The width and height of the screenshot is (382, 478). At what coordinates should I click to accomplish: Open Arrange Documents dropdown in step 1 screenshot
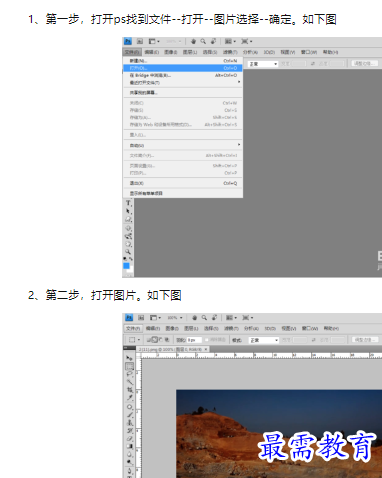pos(230,41)
